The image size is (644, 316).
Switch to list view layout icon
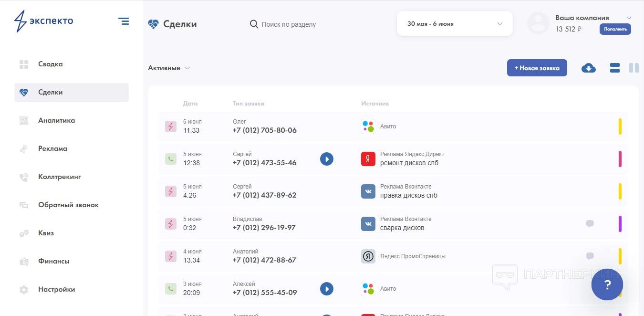click(x=615, y=68)
